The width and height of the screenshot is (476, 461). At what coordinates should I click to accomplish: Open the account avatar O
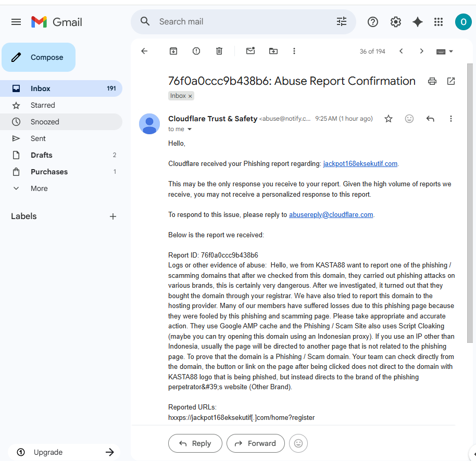click(464, 22)
